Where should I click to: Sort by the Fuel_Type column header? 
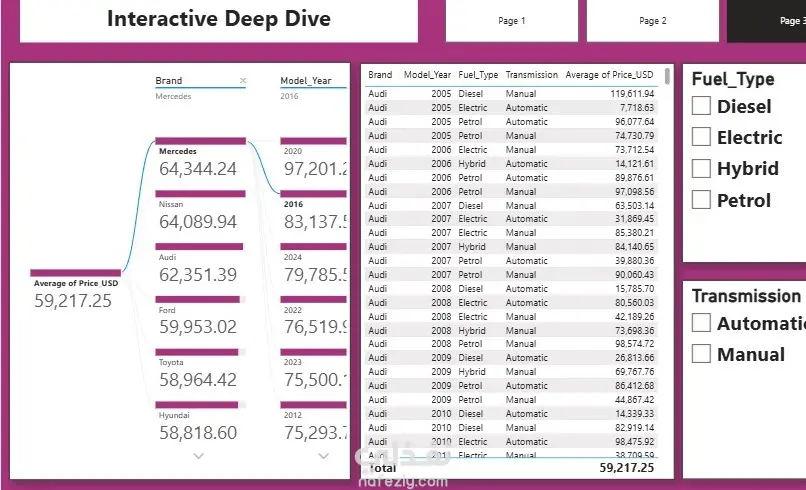click(x=478, y=75)
